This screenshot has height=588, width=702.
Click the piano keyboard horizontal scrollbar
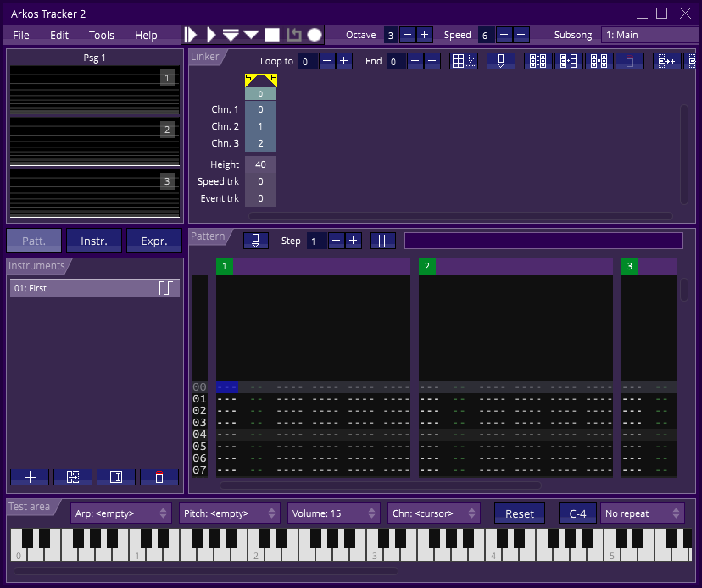(206, 571)
